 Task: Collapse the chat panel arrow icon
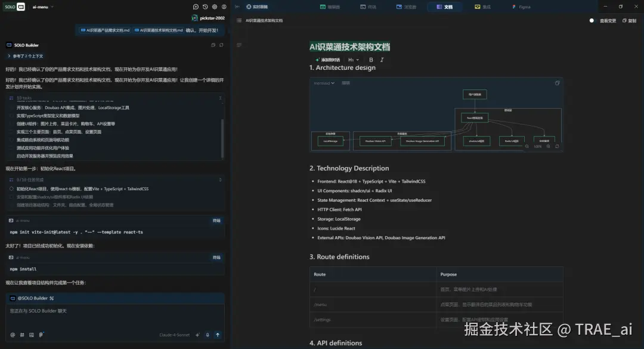pos(237,7)
